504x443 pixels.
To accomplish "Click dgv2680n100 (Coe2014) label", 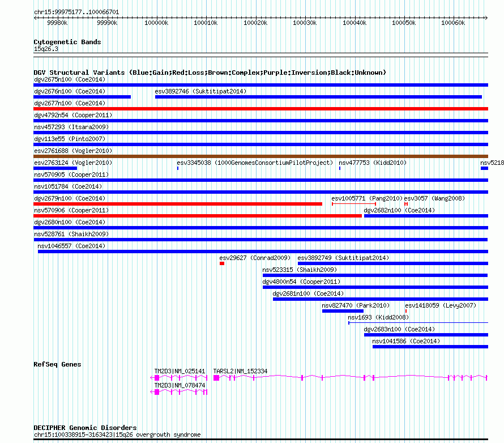I will 70,222.
